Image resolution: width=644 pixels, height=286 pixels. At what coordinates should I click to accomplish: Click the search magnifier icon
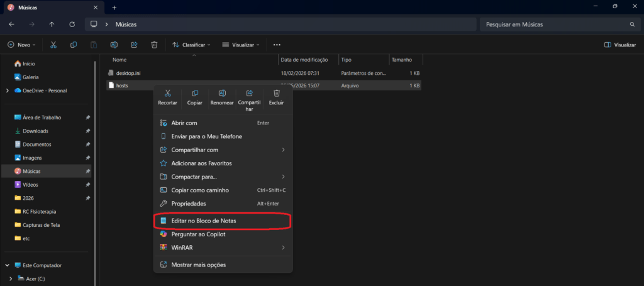tap(632, 25)
